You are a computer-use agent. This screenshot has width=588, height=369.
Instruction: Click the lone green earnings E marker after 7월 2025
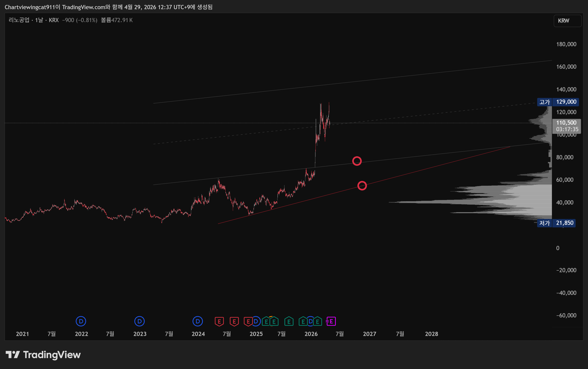coord(289,321)
